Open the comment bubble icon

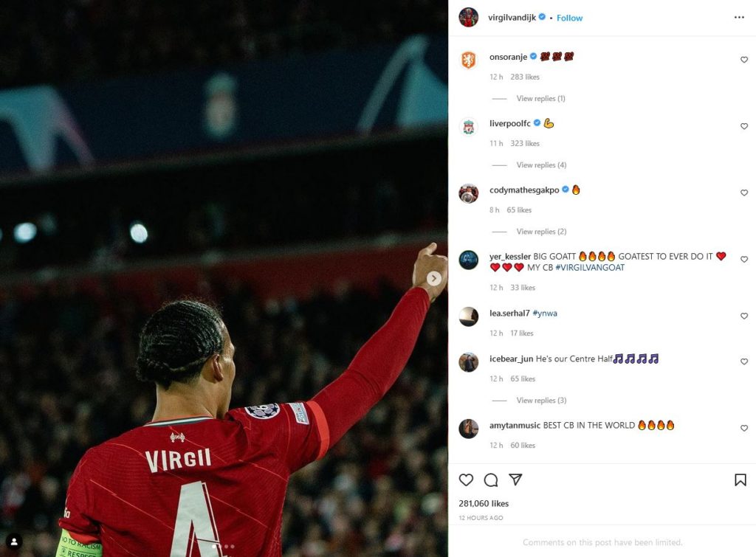pos(491,480)
